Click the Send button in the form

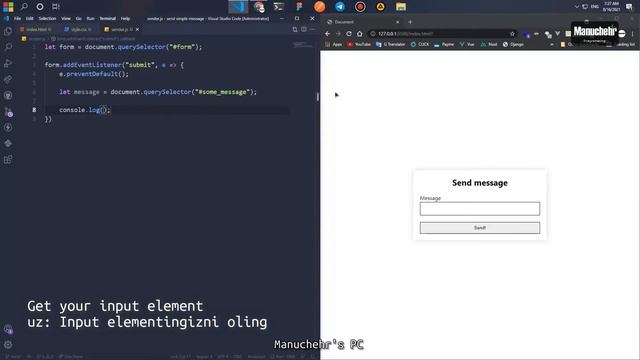pyautogui.click(x=480, y=228)
